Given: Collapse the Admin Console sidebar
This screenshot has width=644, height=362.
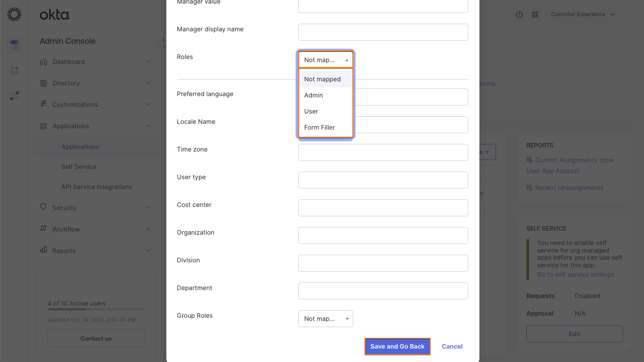Looking at the screenshot, I should [162, 39].
